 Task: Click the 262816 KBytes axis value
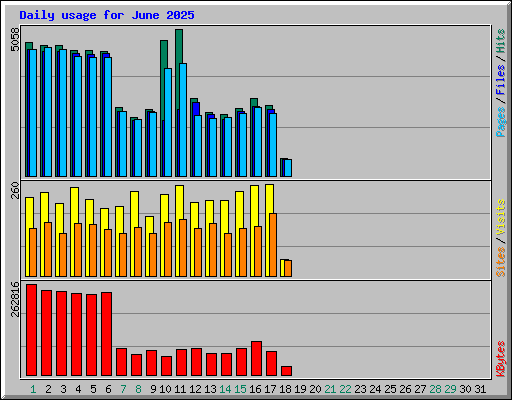coord(15,299)
